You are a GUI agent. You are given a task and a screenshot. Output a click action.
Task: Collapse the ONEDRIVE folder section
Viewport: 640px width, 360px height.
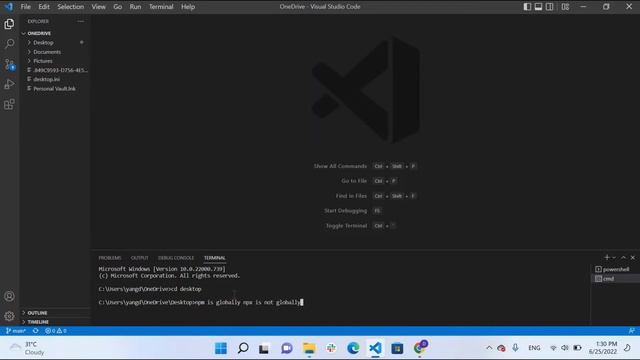coord(55,33)
